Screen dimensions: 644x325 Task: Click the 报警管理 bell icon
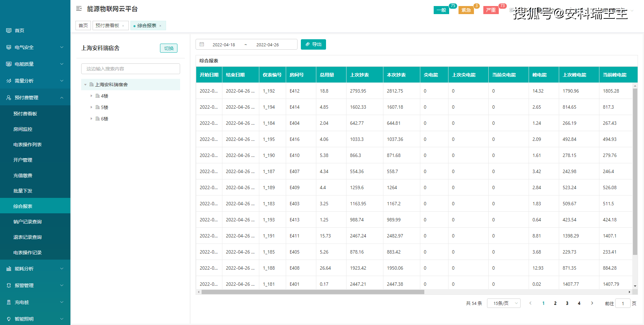tap(9, 285)
